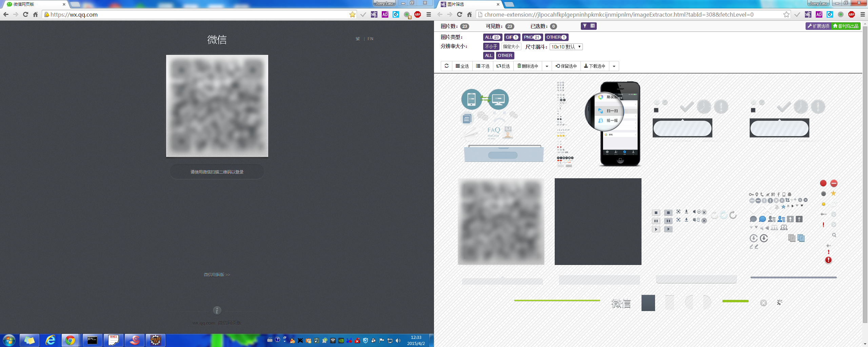Viewport: 868px width, 347px height.
Task: Open the command prompt from the taskbar
Action: click(x=92, y=340)
